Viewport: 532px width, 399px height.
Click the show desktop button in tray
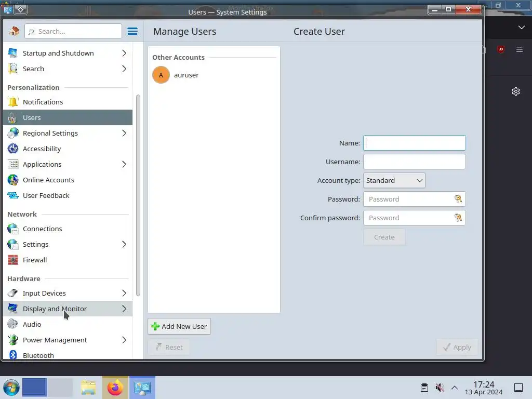coord(518,388)
